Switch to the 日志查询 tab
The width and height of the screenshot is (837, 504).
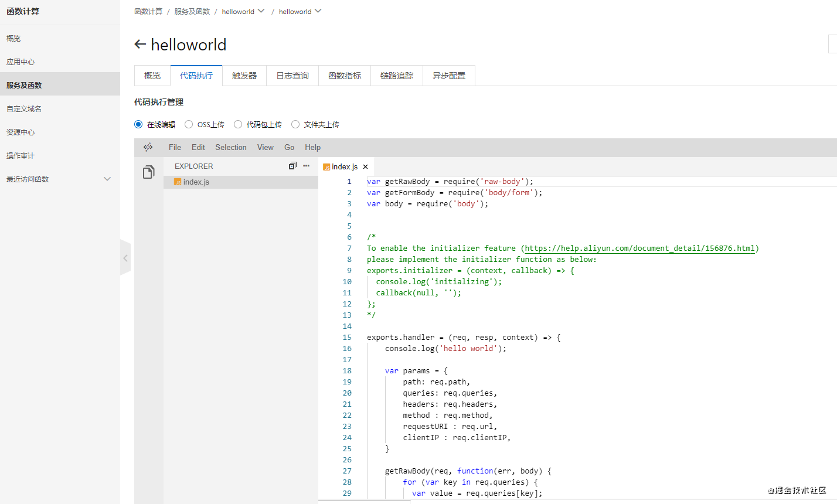[292, 76]
